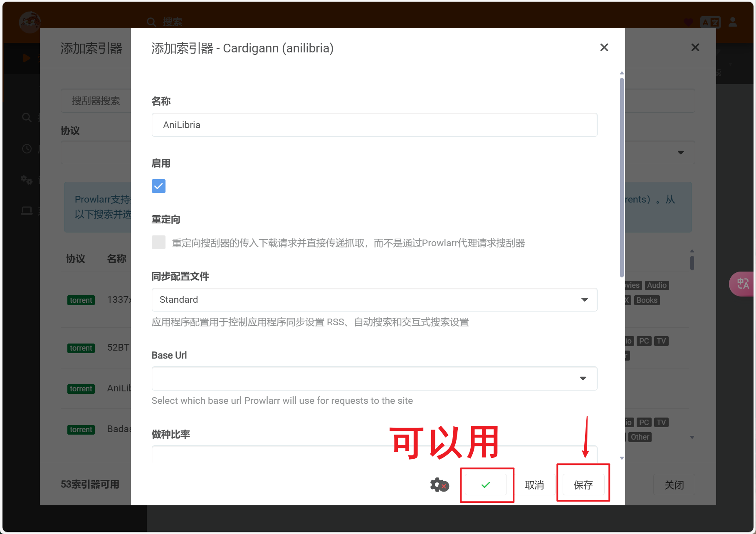Click the advanced settings gear icon
Image resolution: width=756 pixels, height=534 pixels.
point(440,485)
